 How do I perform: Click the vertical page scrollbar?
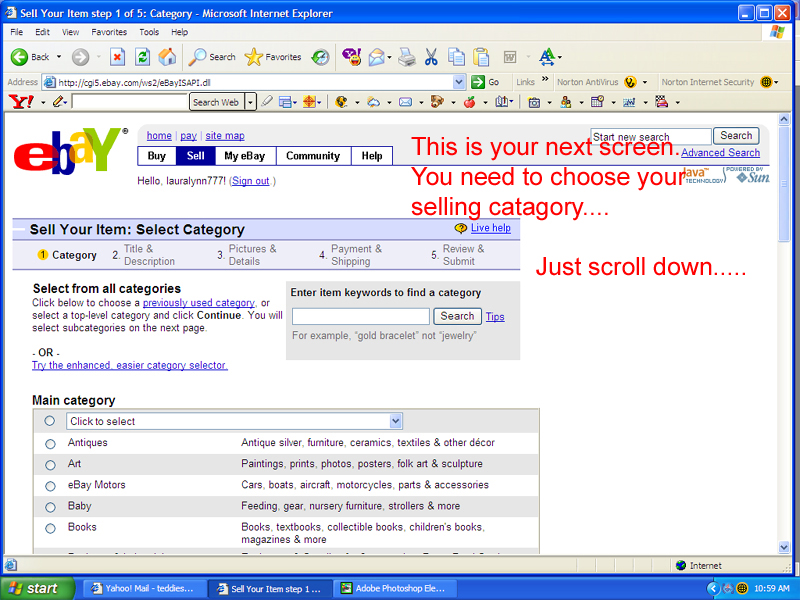pos(784,350)
